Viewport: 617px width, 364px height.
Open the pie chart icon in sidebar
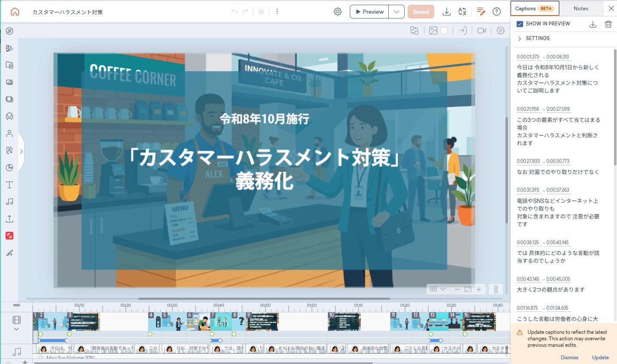(9, 168)
